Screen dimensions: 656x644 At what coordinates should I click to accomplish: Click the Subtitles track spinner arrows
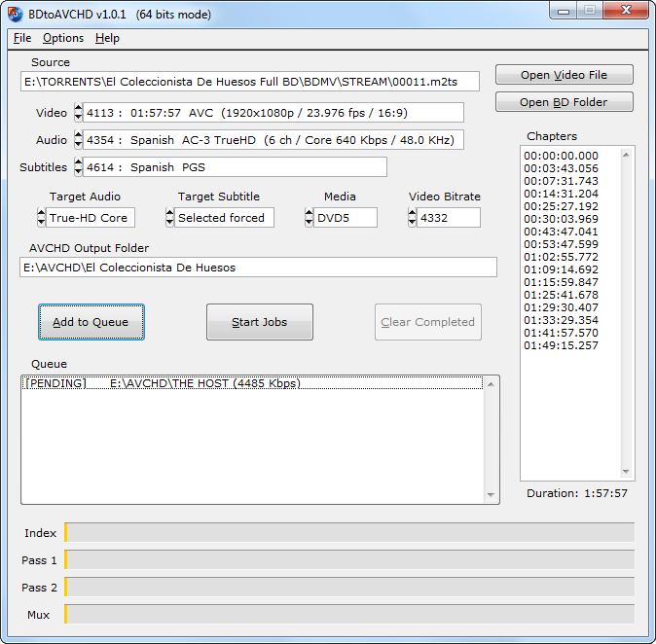(78, 167)
